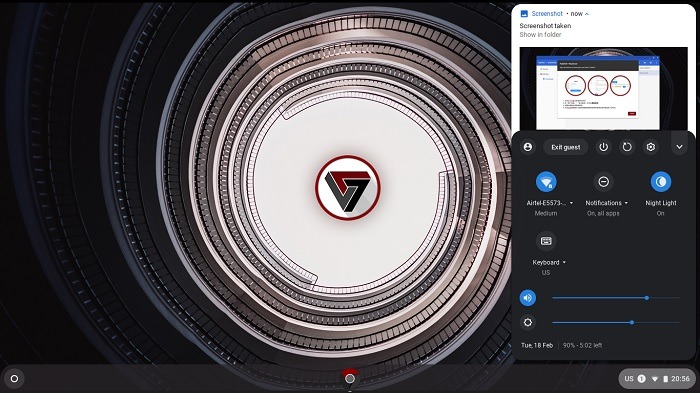This screenshot has width=700, height=393.
Task: Click the brightness sun icon
Action: [x=528, y=322]
